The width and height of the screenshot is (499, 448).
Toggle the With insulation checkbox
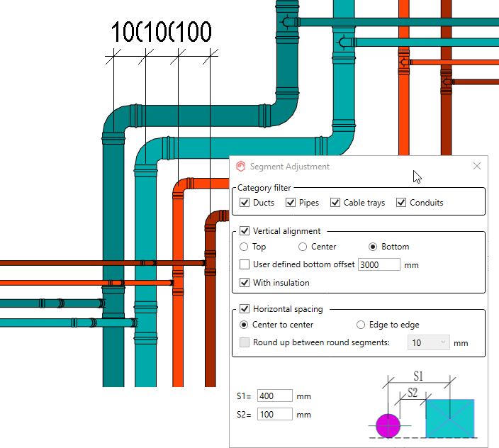tap(245, 283)
